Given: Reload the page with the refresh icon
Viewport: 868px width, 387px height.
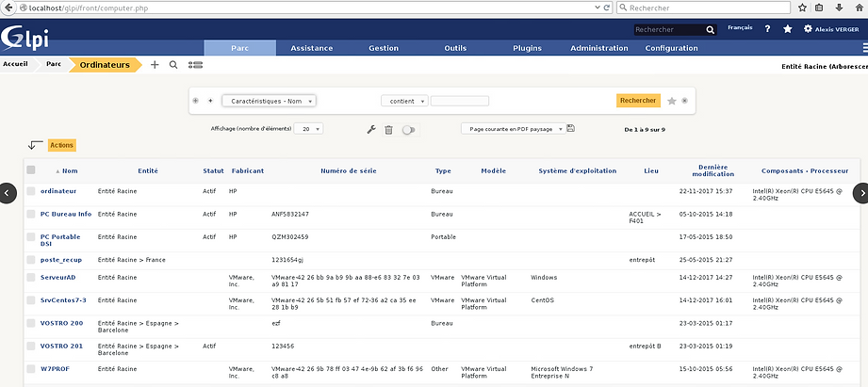Looking at the screenshot, I should pyautogui.click(x=607, y=8).
